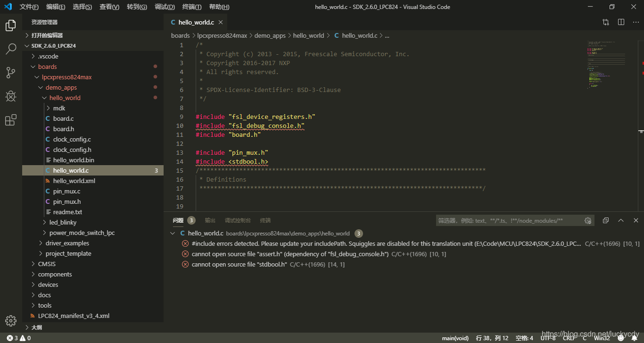Click line and column indicator in status bar
The width and height of the screenshot is (644, 343).
tap(492, 338)
